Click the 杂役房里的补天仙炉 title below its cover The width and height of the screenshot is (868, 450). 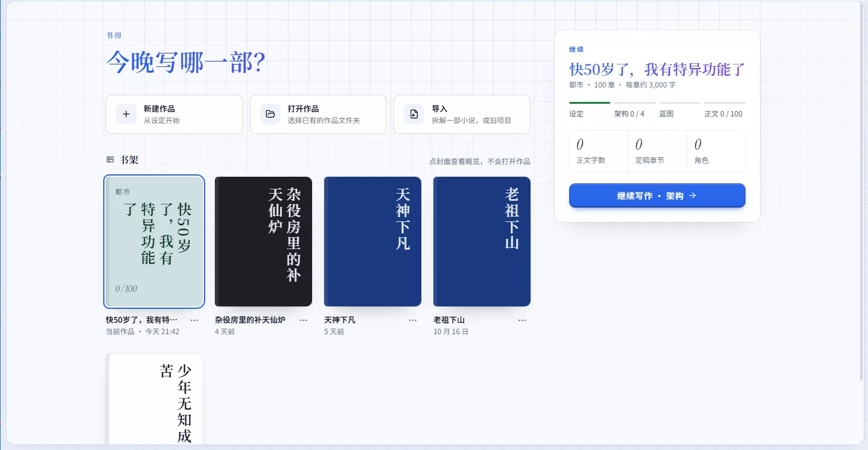(250, 320)
